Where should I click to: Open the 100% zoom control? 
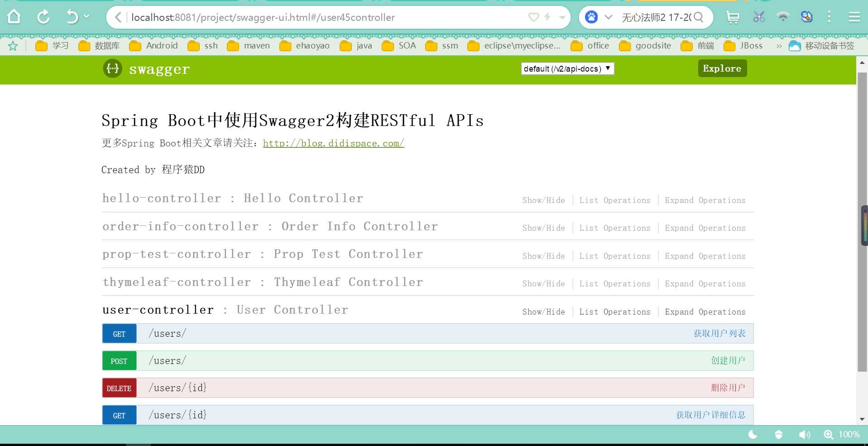coord(842,435)
